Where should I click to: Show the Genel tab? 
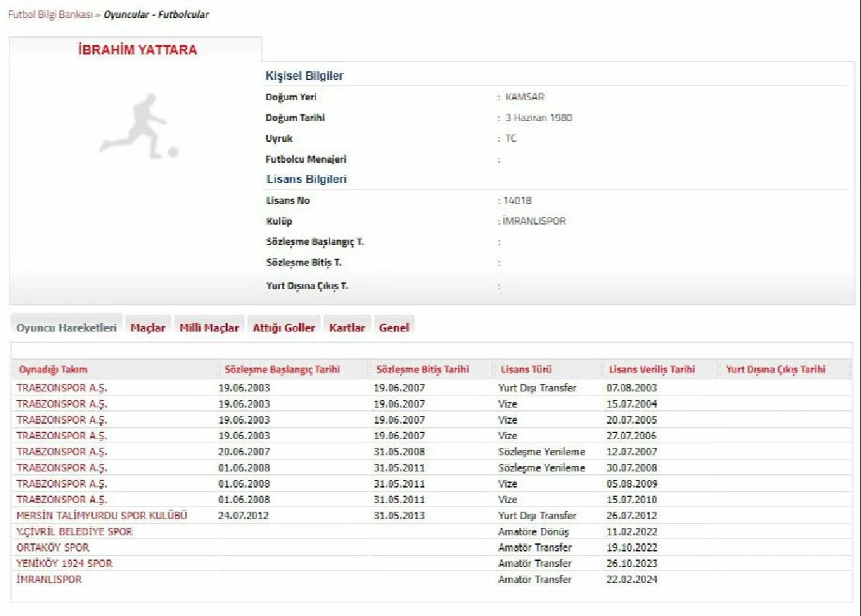click(x=394, y=328)
